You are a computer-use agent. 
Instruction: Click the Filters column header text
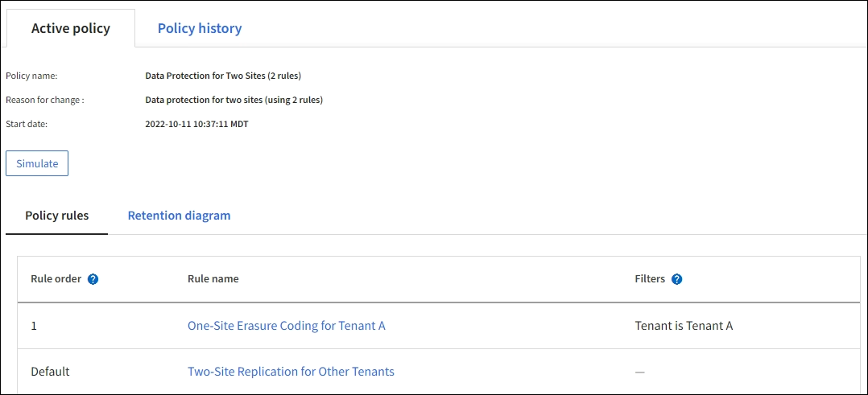650,279
